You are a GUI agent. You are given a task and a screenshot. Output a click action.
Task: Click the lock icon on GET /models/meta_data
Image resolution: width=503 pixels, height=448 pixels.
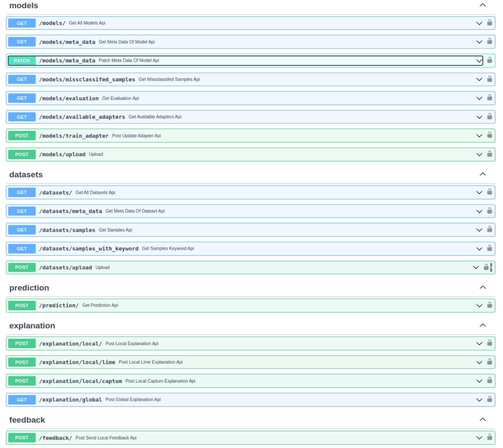point(489,41)
